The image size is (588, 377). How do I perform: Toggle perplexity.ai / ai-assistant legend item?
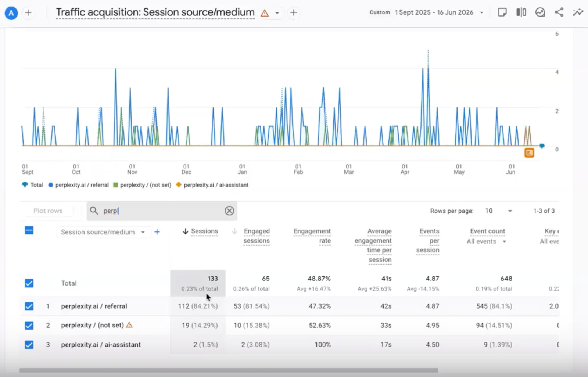(x=212, y=185)
